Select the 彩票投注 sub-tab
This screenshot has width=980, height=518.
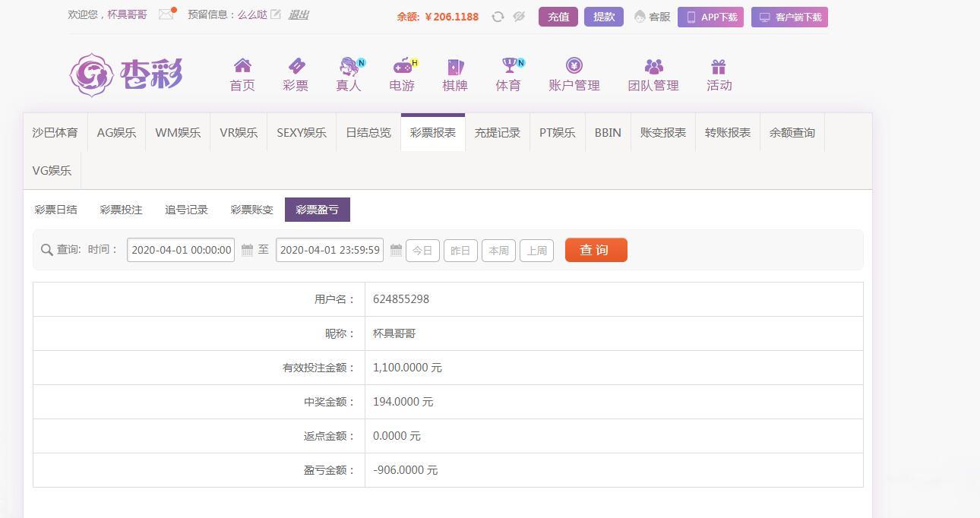122,210
